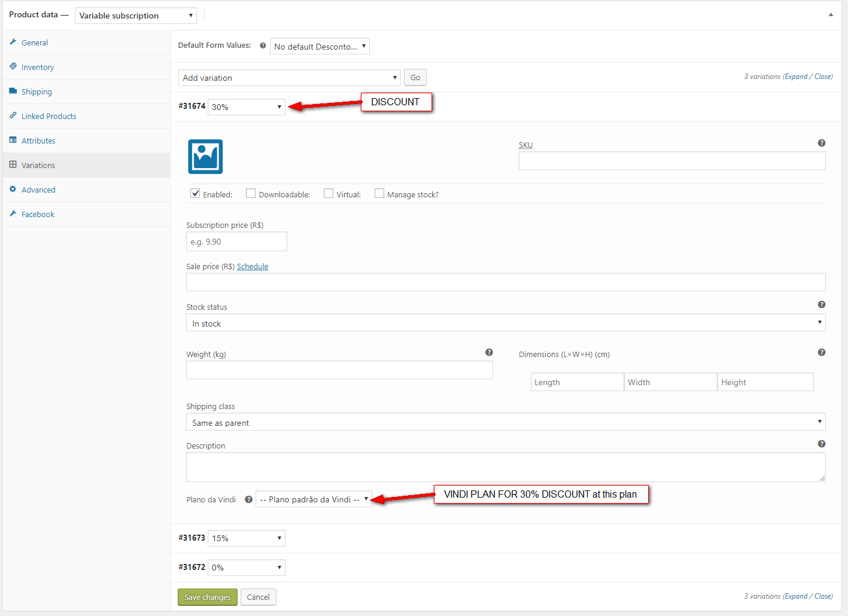This screenshot has width=848, height=616.
Task: Open the 15% dropdown for variation #31673
Action: 247,538
